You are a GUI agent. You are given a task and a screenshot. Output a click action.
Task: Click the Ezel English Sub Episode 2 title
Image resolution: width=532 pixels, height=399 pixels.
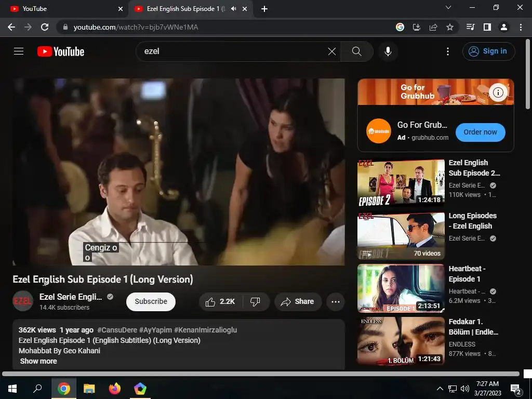pyautogui.click(x=474, y=168)
